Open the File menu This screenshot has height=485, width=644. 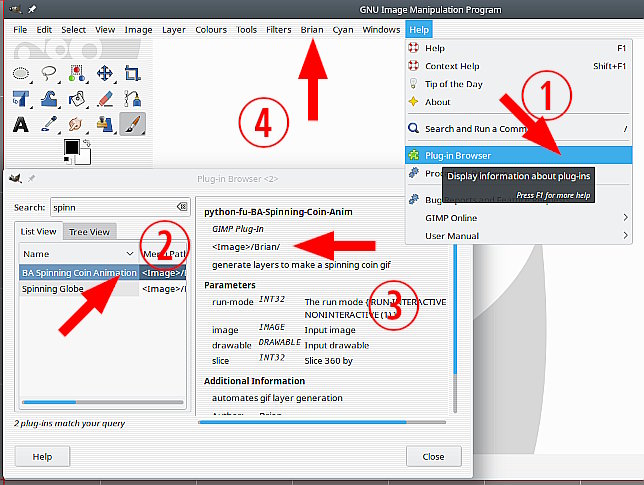click(x=20, y=30)
